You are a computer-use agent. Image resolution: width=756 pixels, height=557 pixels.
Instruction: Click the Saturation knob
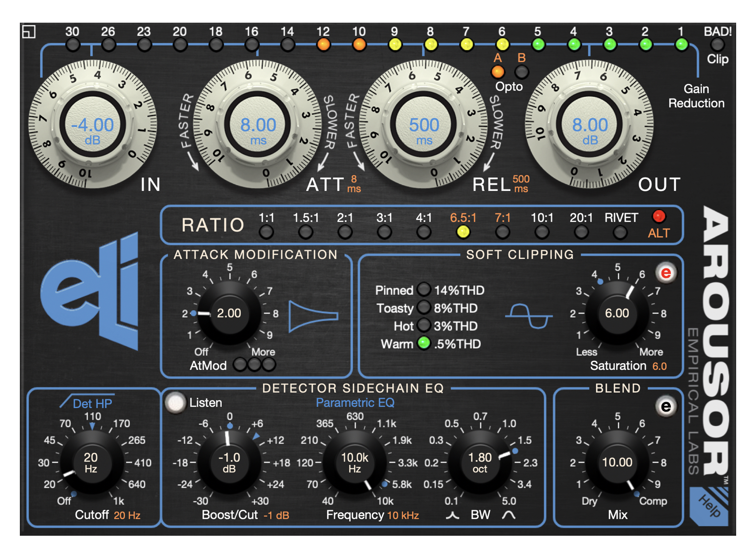coord(617,313)
